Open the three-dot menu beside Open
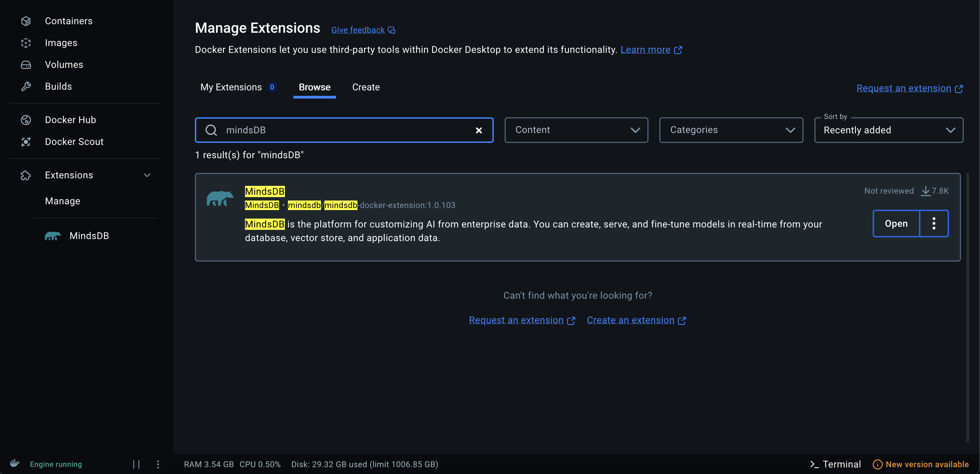This screenshot has width=980, height=474. (x=934, y=223)
